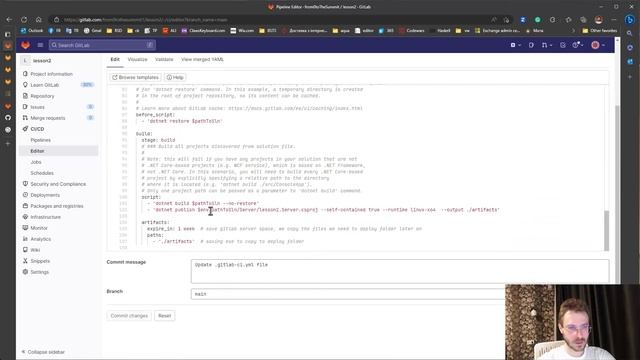The image size is (640, 360).
Task: Open the ClassKeyboard.com bookmark
Action: coord(203,31)
